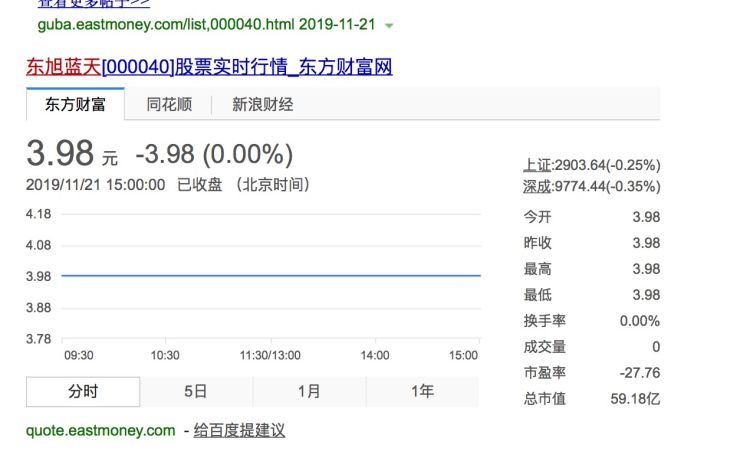Open the 深成 index link
This screenshot has width=750, height=458.
click(x=537, y=186)
